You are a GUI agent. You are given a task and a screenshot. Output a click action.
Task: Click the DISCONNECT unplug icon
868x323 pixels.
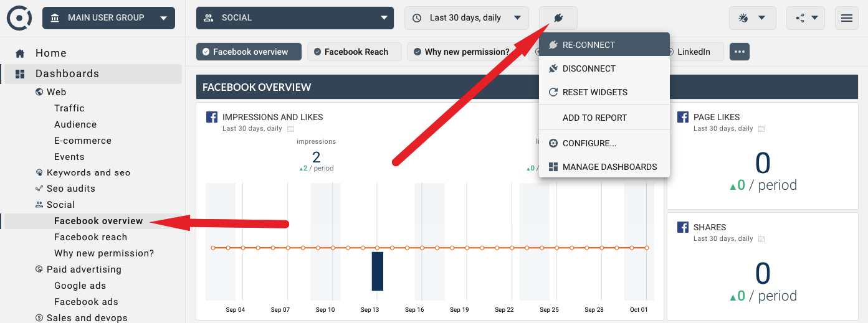(553, 68)
